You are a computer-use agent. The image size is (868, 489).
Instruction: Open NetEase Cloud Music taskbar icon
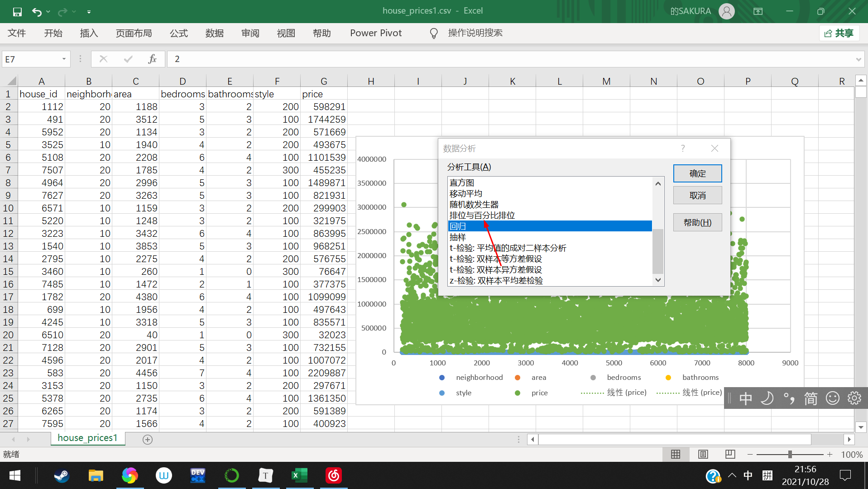334,475
